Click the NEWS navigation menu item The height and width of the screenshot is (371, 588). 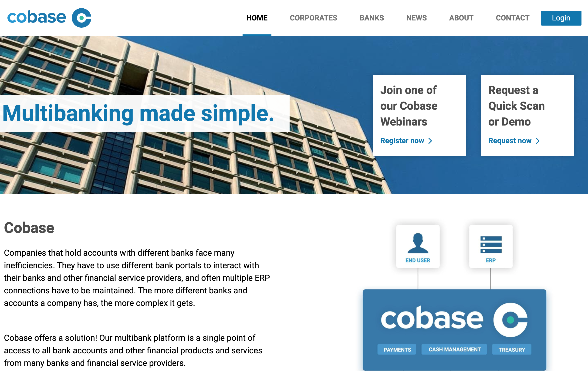(416, 17)
